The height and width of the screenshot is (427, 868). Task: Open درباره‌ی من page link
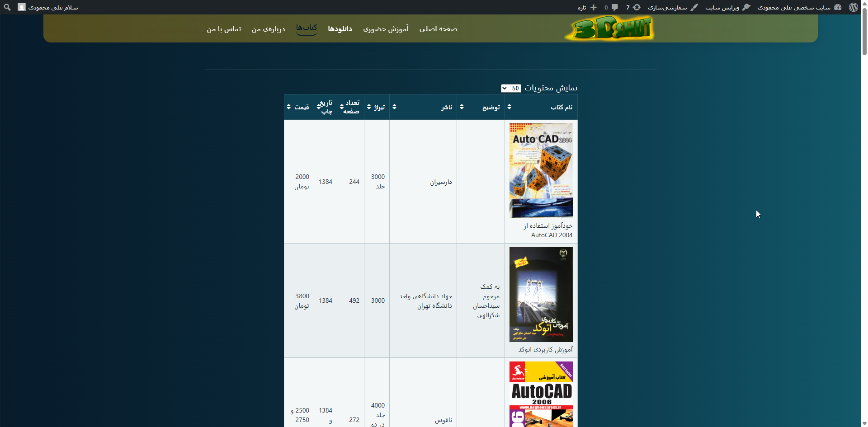[269, 29]
